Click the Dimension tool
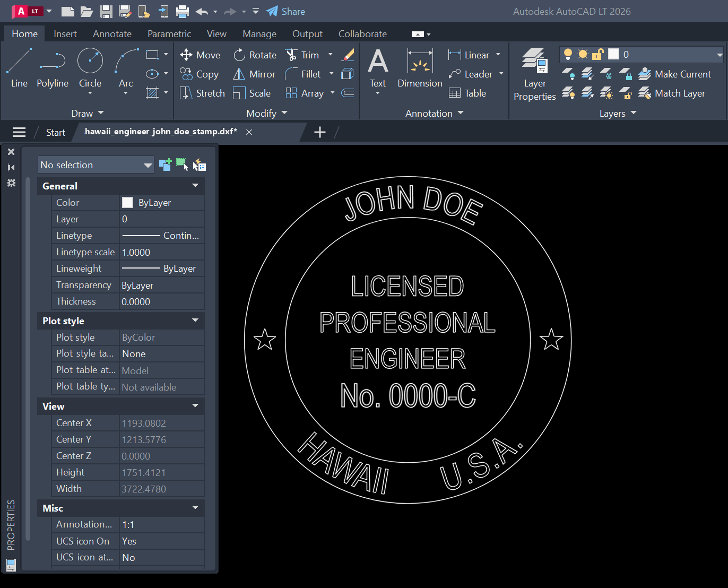 coord(420,67)
